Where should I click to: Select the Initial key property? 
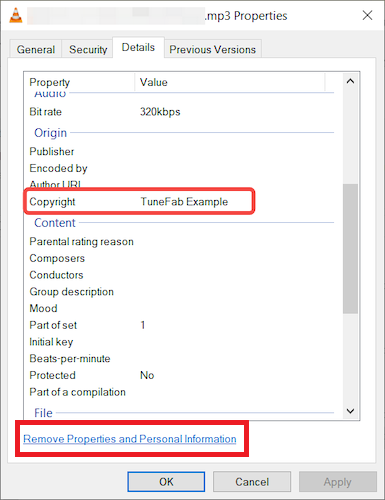coord(51,342)
